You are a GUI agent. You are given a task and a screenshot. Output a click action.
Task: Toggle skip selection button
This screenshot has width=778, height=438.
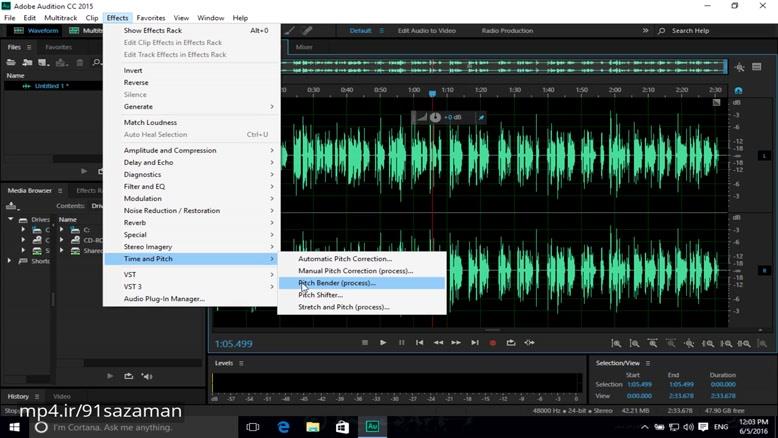529,343
